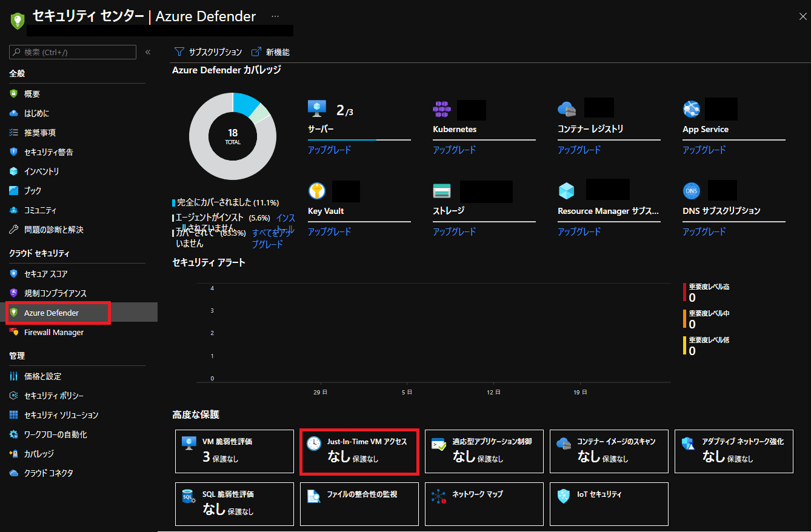Click the セキュリティ警告 shield icon
This screenshot has height=532, width=811.
coord(14,152)
